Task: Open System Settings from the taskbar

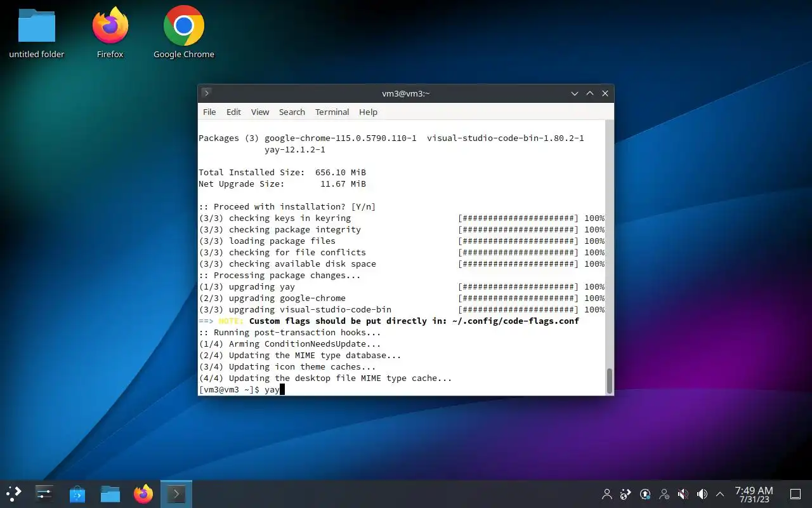Action: point(44,493)
